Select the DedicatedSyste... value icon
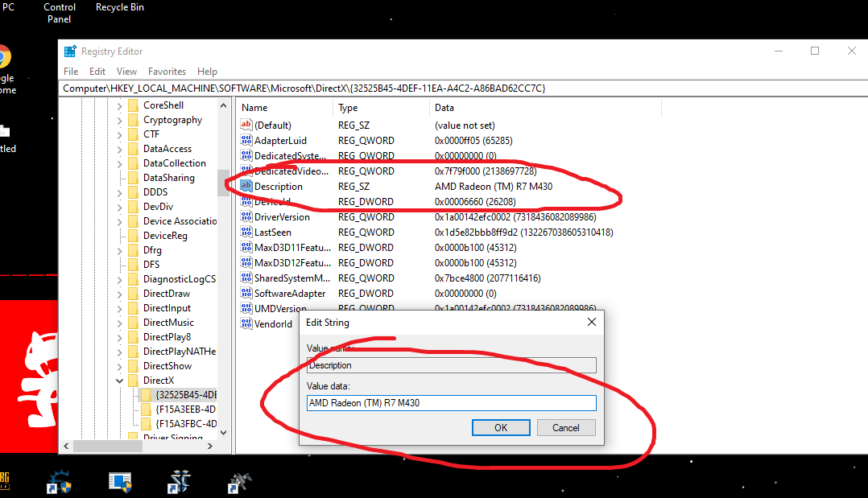 [x=246, y=155]
